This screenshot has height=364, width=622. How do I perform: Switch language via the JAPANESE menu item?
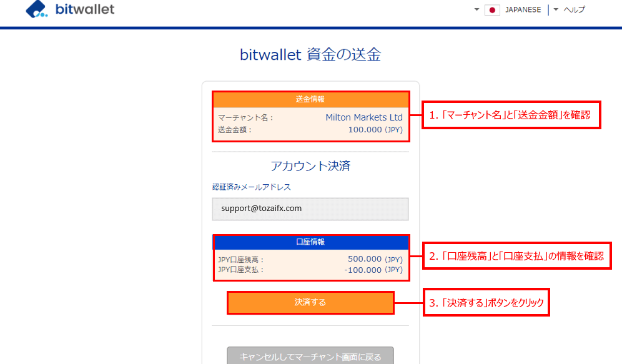point(525,10)
